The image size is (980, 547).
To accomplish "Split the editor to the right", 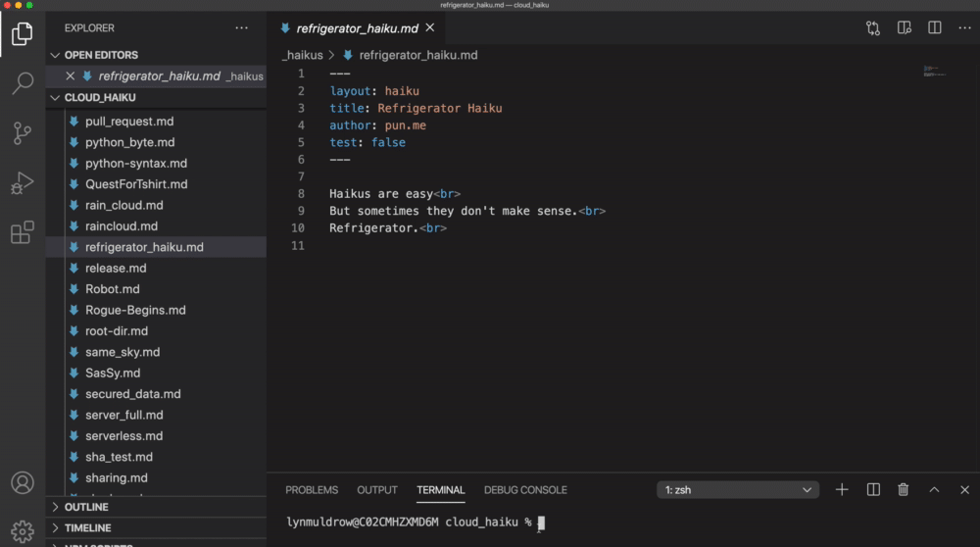I will coord(934,28).
